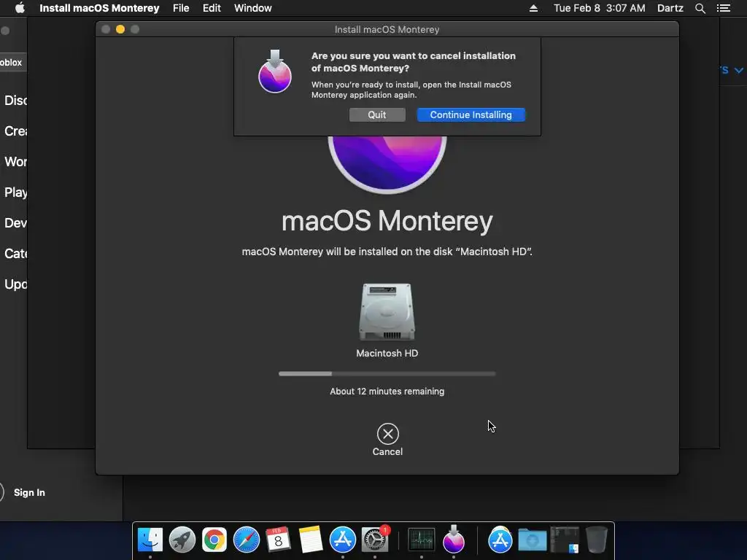Open Launchpad rocket icon in Dock
747x560 pixels.
[x=182, y=540]
